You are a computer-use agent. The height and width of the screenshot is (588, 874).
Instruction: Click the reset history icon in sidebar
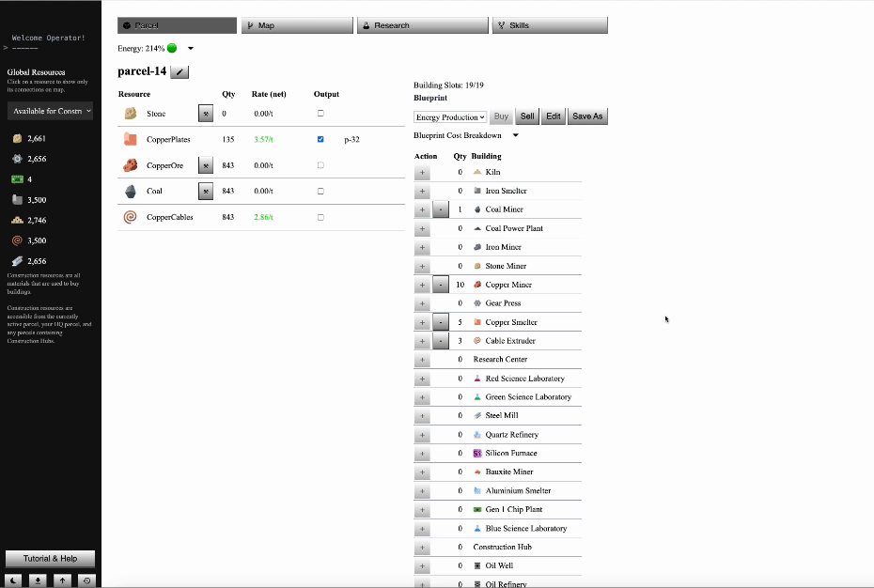[86, 580]
